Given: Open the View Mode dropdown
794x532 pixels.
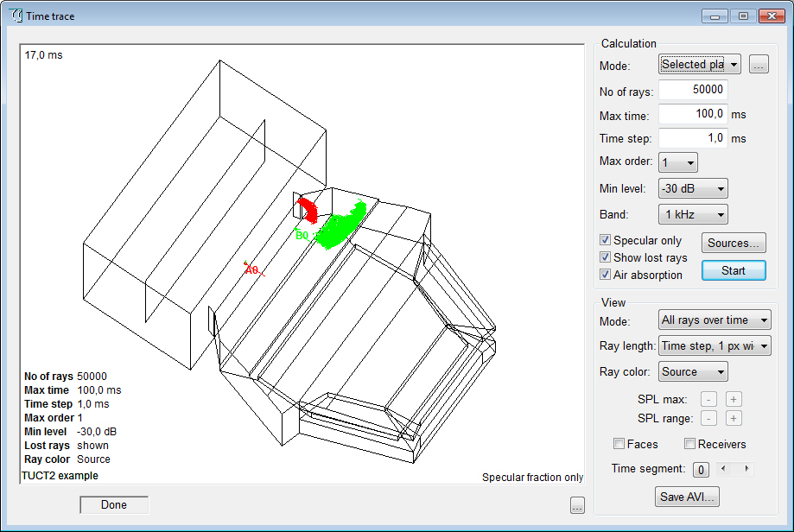Looking at the screenshot, I should (715, 320).
